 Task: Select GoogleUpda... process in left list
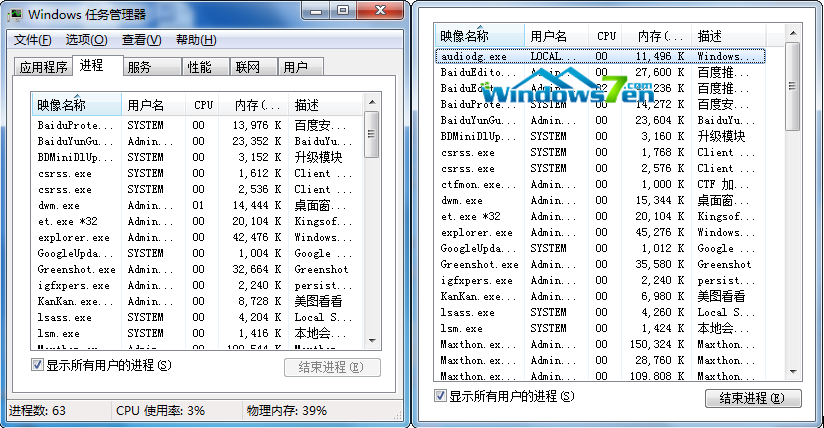coord(197,253)
